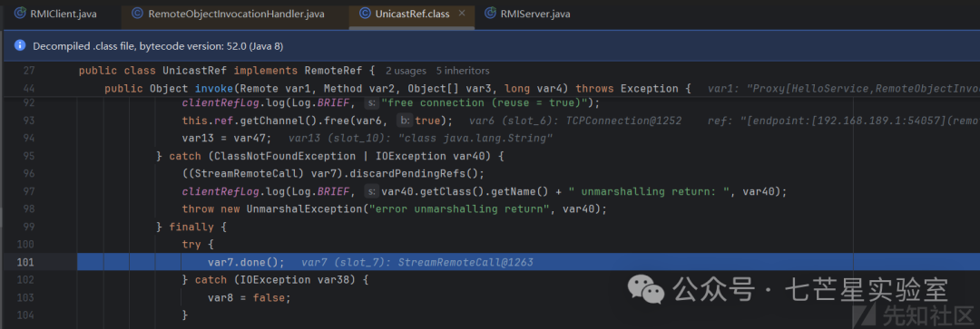This screenshot has width=980, height=329.
Task: Click the 'b:' parameter hint before true
Action: click(x=405, y=120)
